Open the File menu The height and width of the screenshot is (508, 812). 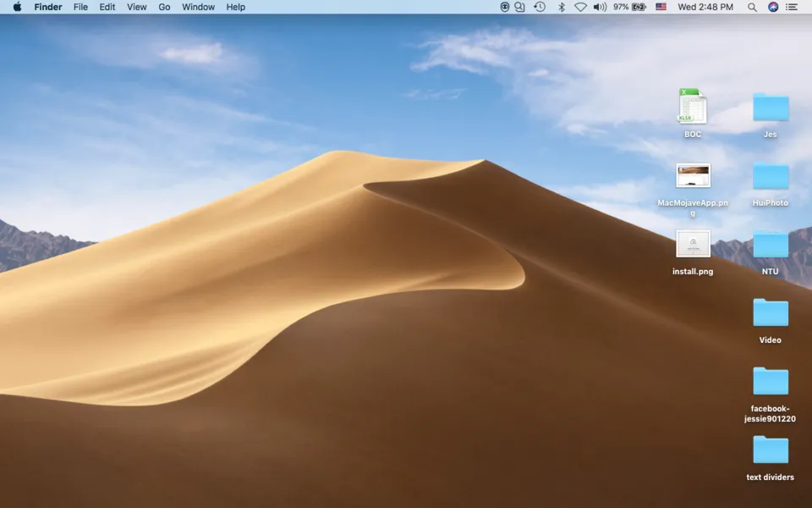pos(80,7)
